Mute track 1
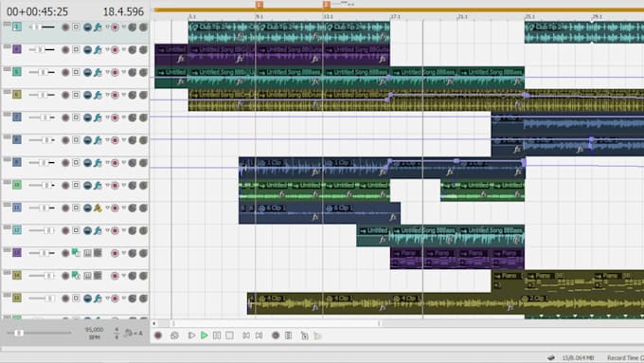 tap(133, 27)
